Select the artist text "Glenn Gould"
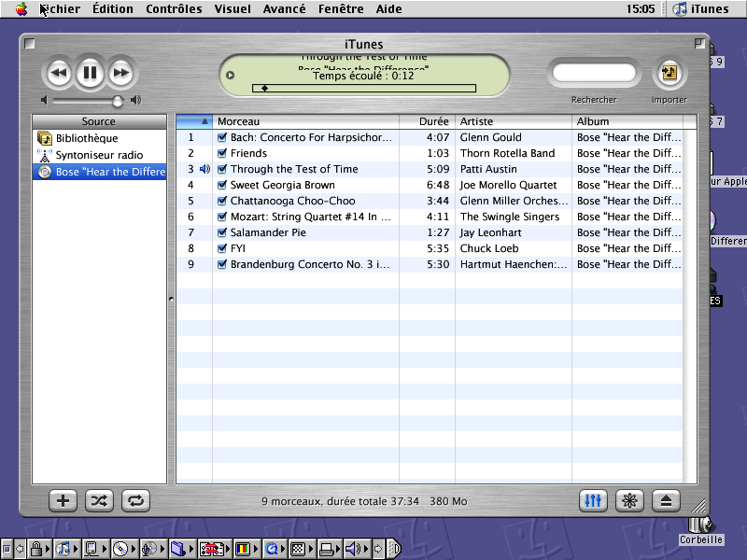 pos(491,137)
